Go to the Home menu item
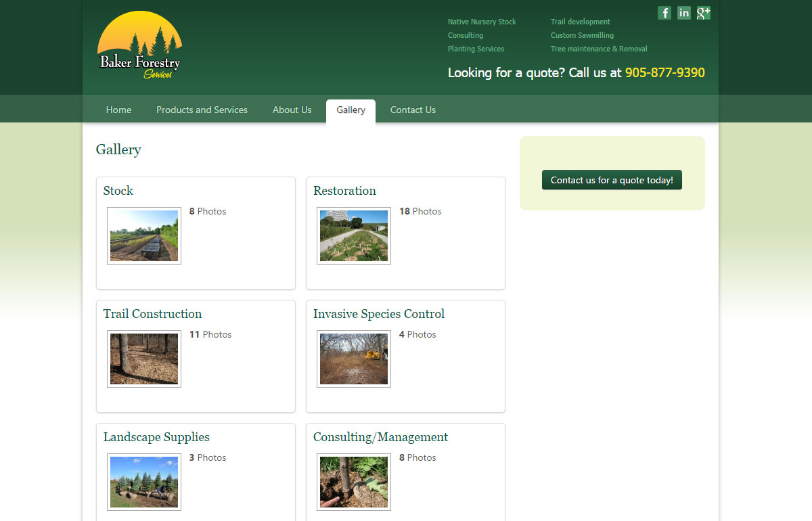Viewport: 812px width, 521px height. [118, 110]
